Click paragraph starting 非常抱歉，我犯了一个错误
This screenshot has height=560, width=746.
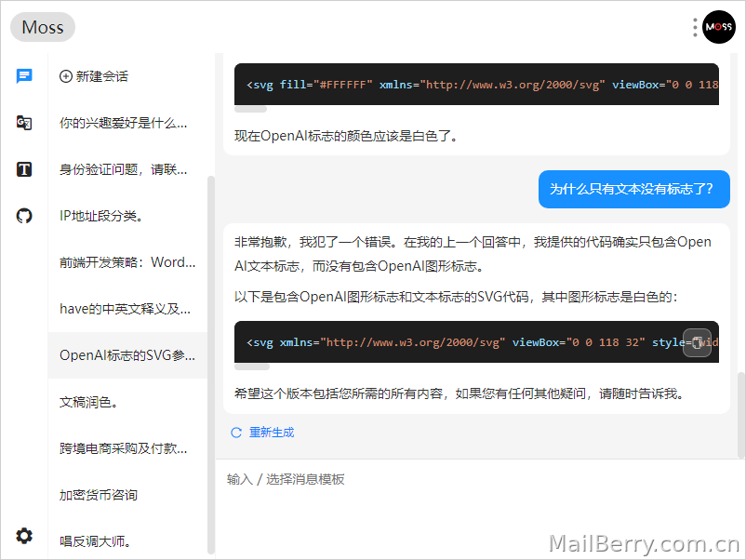[x=473, y=254]
